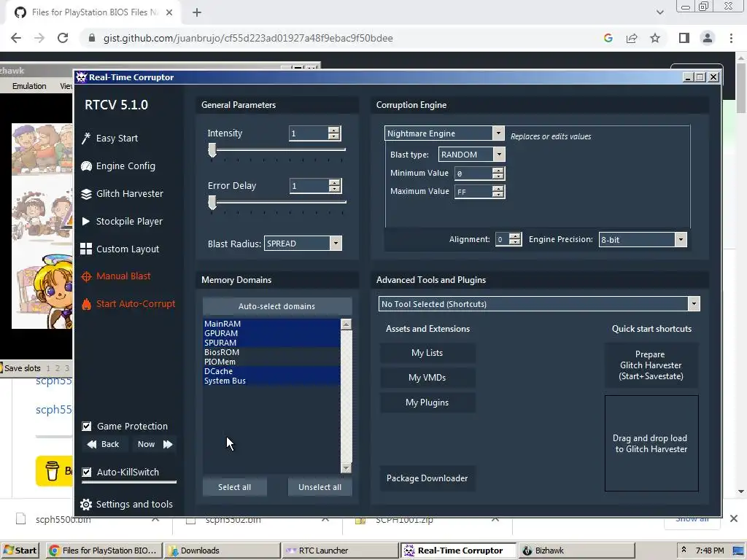The width and height of the screenshot is (747, 560).
Task: Select SPURAM memory domain
Action: pos(271,343)
